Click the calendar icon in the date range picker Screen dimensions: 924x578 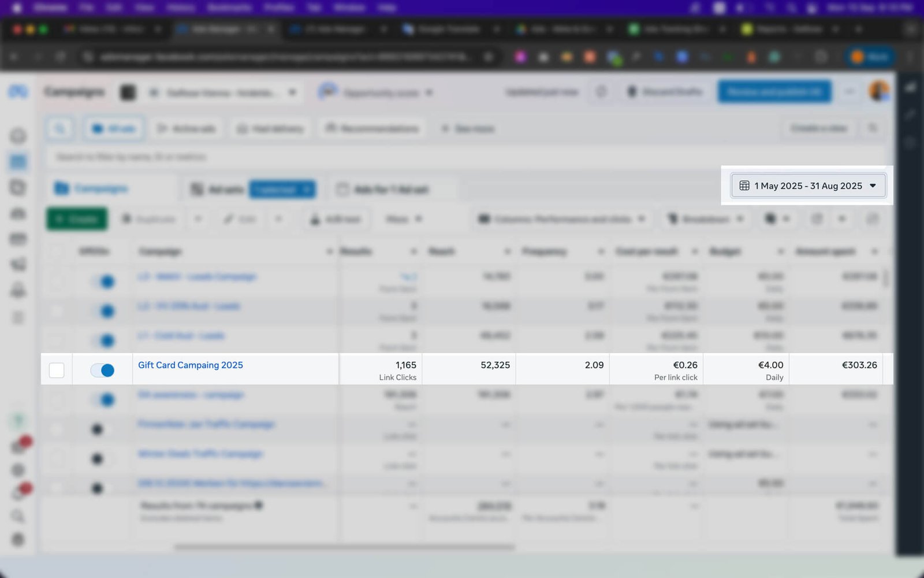point(744,186)
